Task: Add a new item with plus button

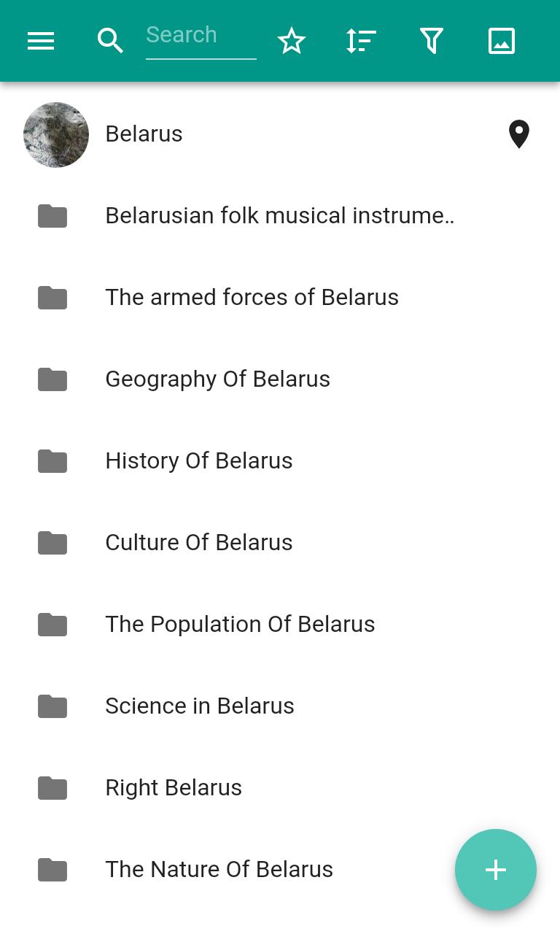Action: point(496,870)
